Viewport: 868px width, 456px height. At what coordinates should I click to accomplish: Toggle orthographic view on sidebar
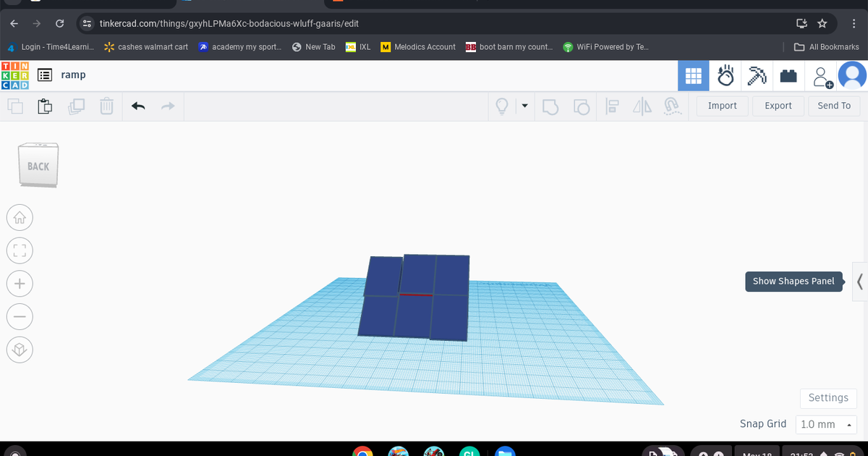click(x=20, y=350)
